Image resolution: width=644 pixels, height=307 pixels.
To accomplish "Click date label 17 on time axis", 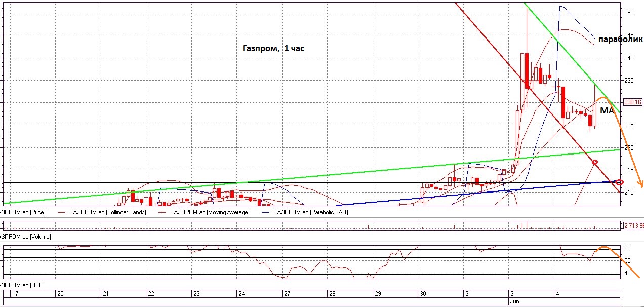I will [14, 294].
